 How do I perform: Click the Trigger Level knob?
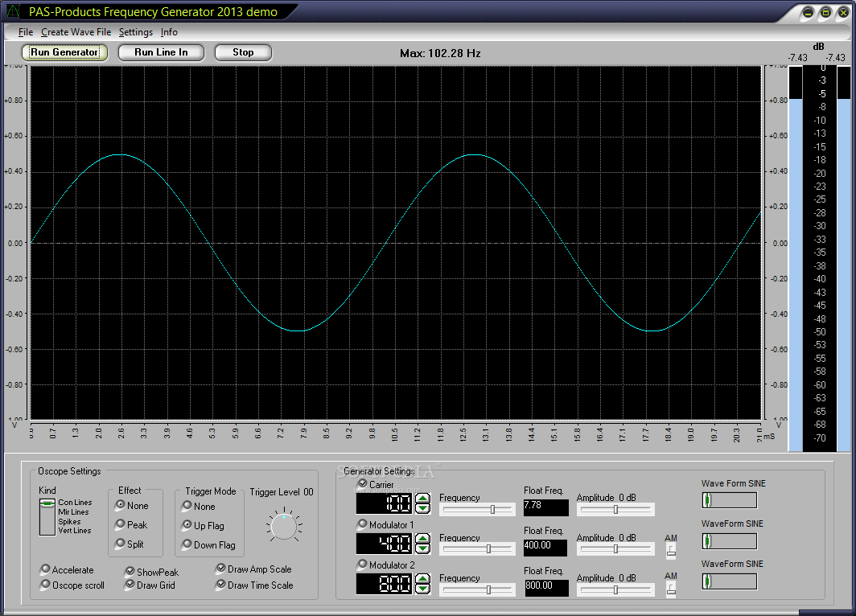[284, 527]
